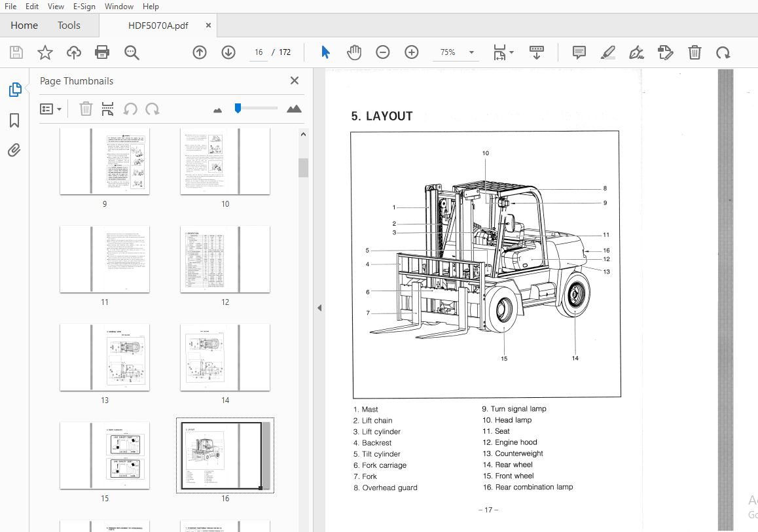Open the Help menu
Viewport: 758px width, 532px height.
point(151,7)
